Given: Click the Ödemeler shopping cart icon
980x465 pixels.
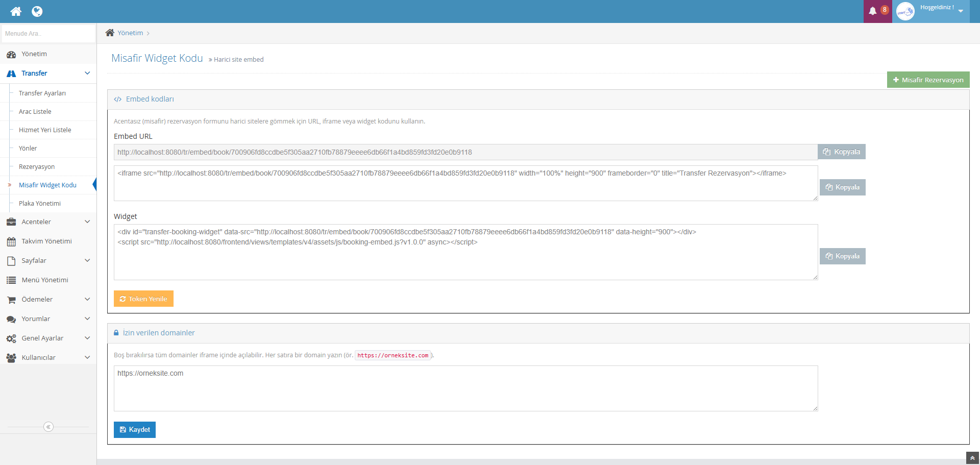Looking at the screenshot, I should (11, 300).
